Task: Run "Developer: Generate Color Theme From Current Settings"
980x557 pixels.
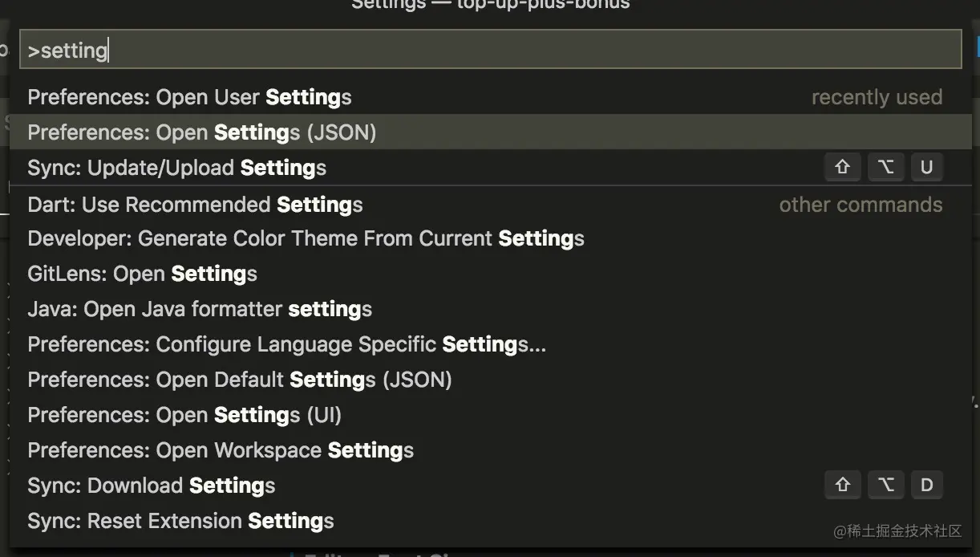Action: click(x=306, y=238)
